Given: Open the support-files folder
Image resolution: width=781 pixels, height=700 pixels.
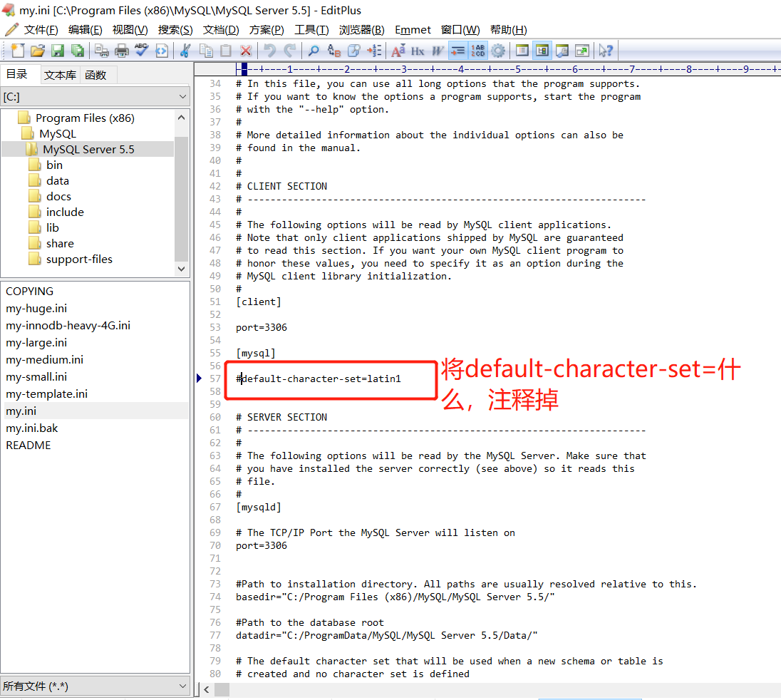Looking at the screenshot, I should pyautogui.click(x=79, y=259).
